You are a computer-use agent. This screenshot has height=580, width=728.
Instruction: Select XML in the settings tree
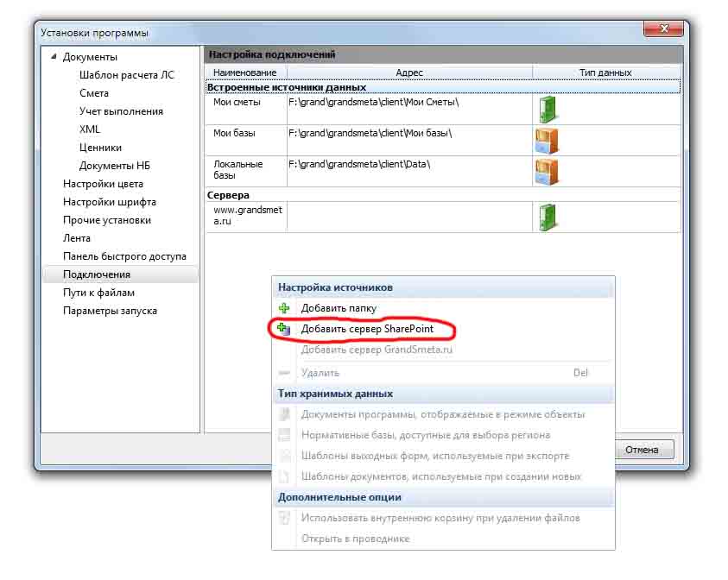(90, 129)
